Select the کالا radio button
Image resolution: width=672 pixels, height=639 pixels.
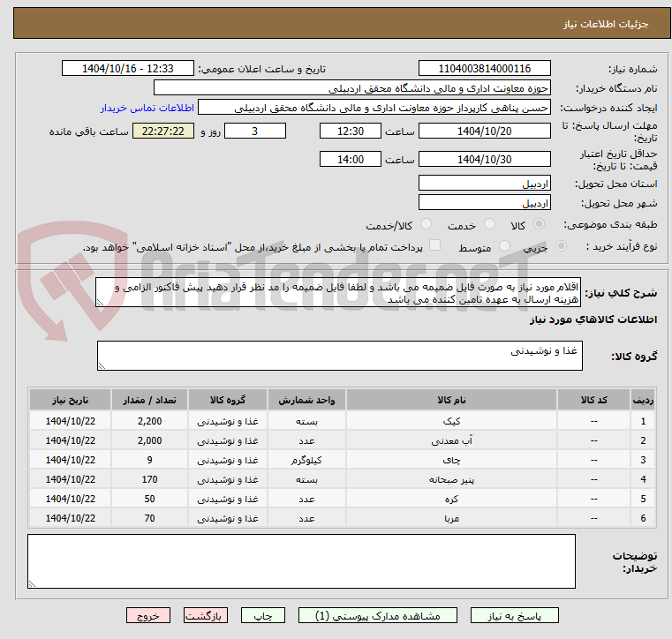click(x=540, y=224)
